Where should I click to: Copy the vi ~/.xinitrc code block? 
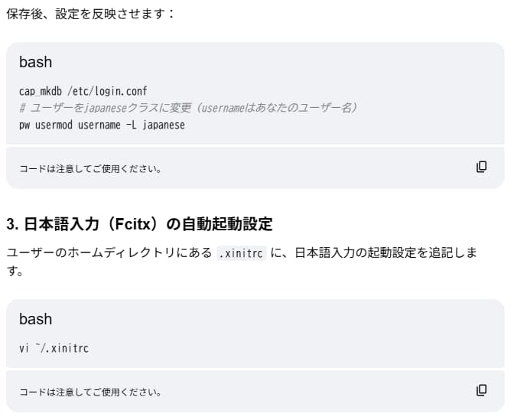coord(481,390)
